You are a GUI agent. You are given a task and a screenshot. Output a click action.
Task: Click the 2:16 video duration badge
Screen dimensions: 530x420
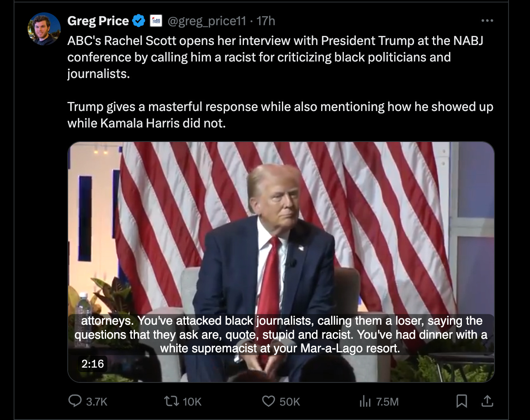pos(92,364)
